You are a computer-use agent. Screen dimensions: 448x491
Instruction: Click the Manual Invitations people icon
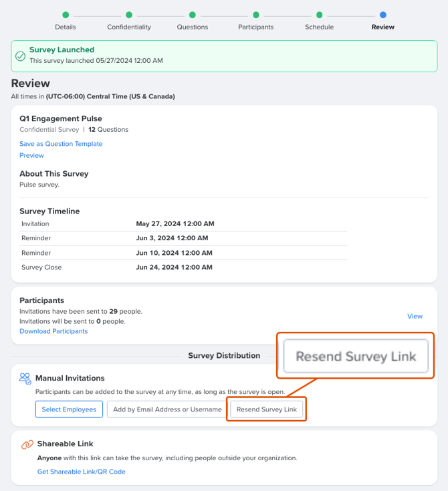point(25,379)
